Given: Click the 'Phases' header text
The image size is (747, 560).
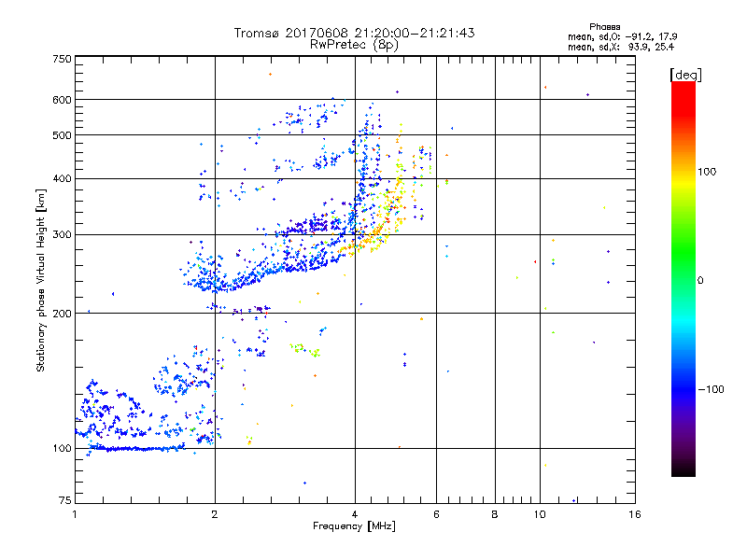Looking at the screenshot, I should (x=604, y=27).
